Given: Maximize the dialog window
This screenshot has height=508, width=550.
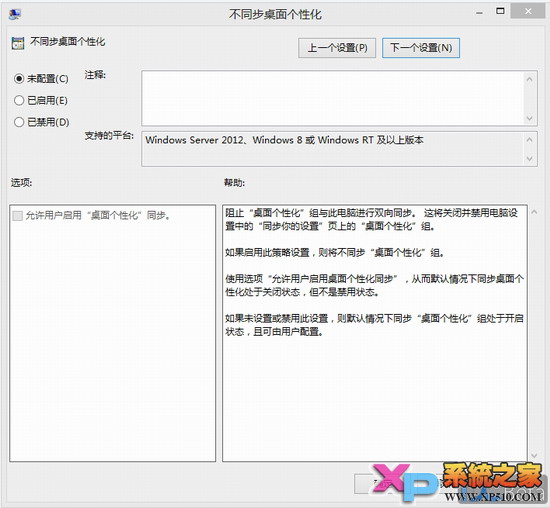Looking at the screenshot, I should (x=500, y=12).
